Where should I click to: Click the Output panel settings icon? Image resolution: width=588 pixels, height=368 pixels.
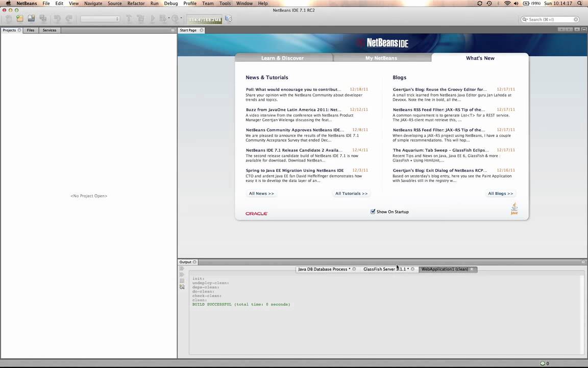[182, 287]
